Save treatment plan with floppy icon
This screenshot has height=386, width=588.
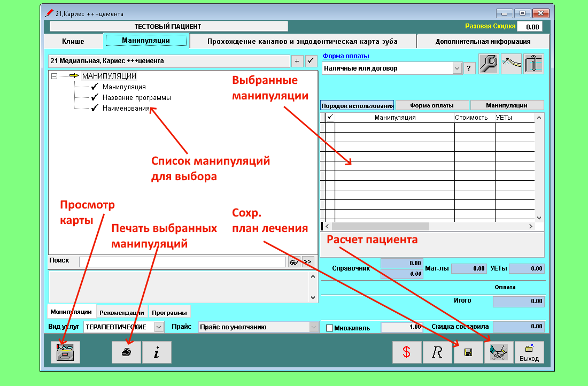coord(468,352)
